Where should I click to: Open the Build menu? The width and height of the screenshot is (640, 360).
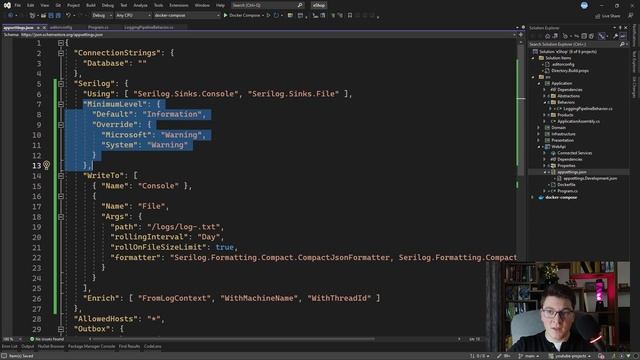91,5
